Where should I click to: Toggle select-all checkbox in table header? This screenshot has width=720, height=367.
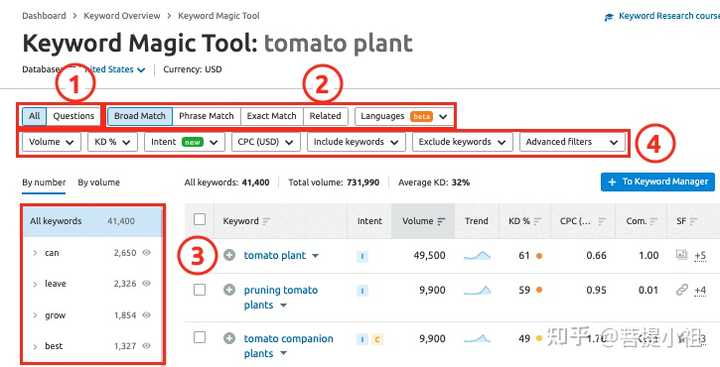(x=200, y=219)
